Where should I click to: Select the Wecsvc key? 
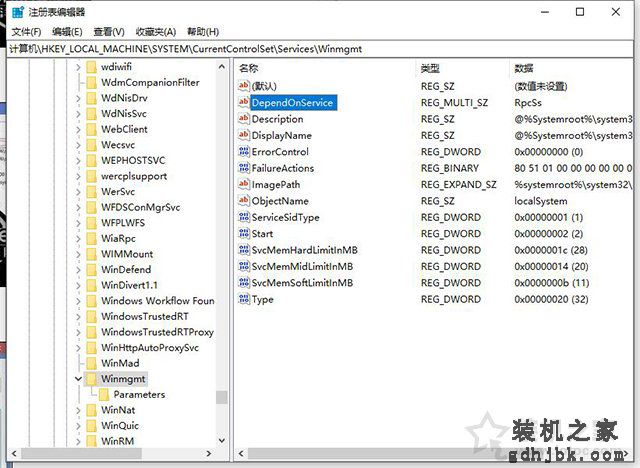(118, 145)
